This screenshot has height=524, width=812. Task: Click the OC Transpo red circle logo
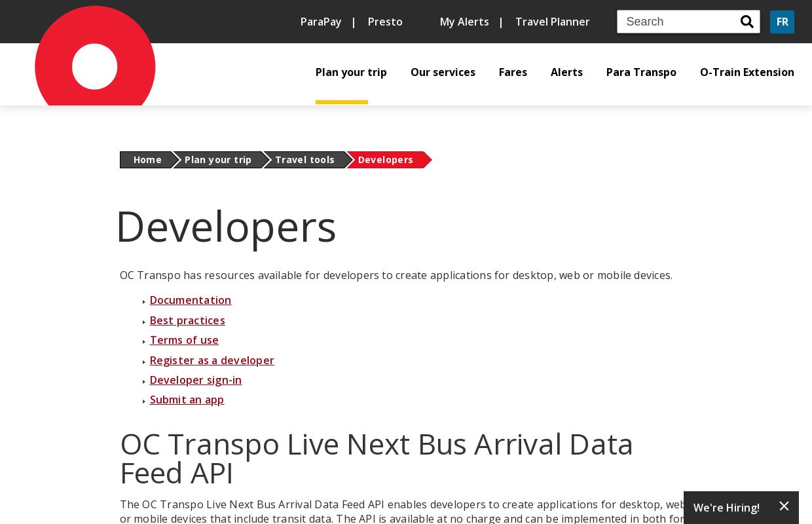tap(95, 56)
